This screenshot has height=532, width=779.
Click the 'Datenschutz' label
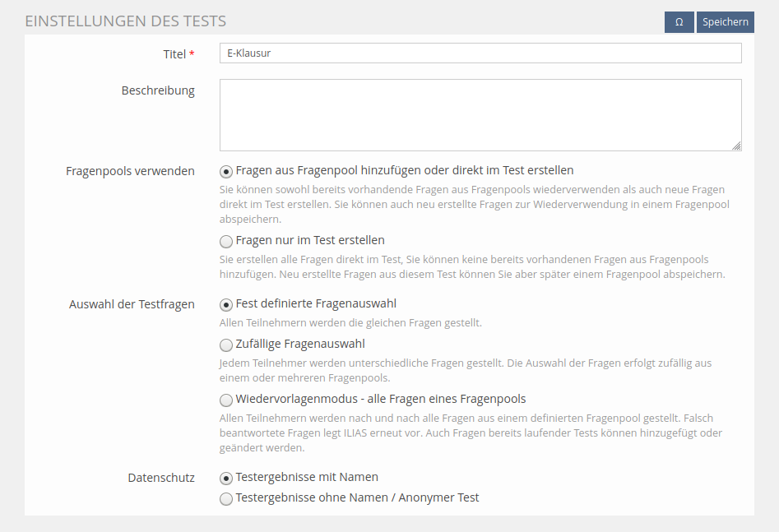point(161,478)
